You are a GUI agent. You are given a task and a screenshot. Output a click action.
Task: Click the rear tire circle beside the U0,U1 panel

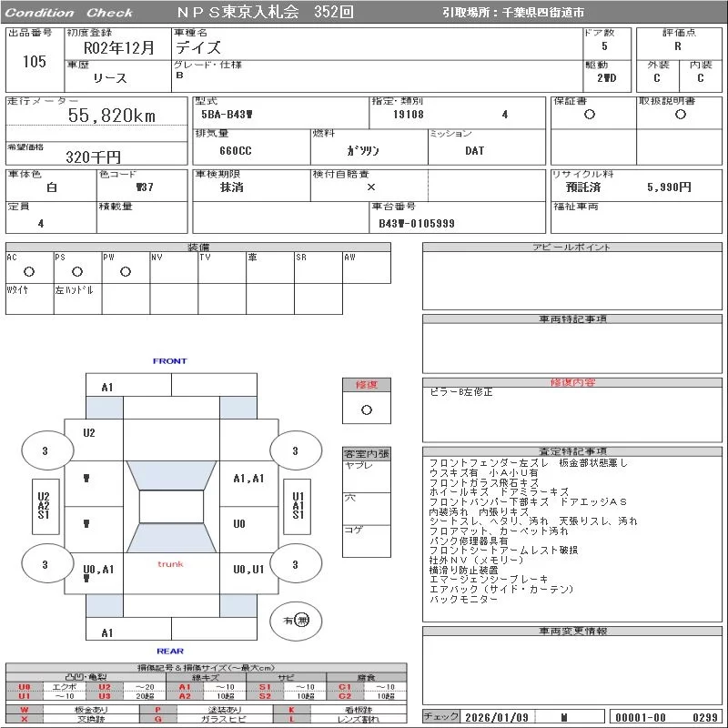point(295,565)
